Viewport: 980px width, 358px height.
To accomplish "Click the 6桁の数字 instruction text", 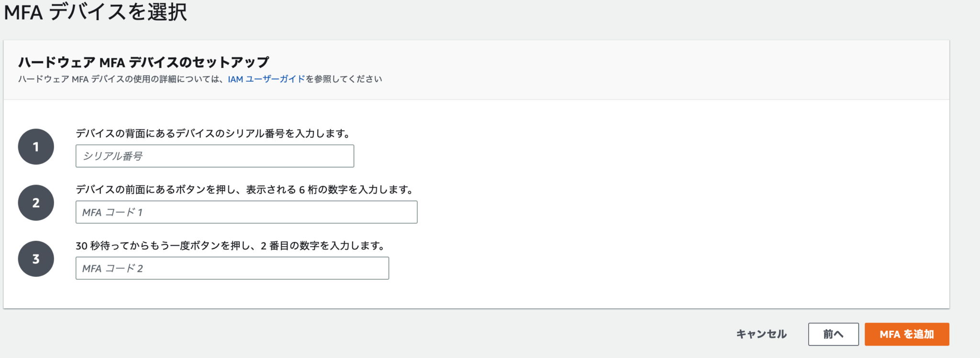I will [x=245, y=189].
